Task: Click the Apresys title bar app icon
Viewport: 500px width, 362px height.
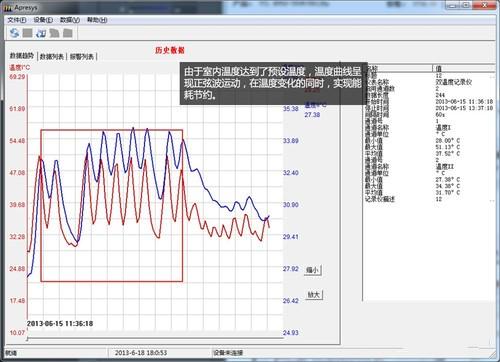Action: (x=9, y=7)
